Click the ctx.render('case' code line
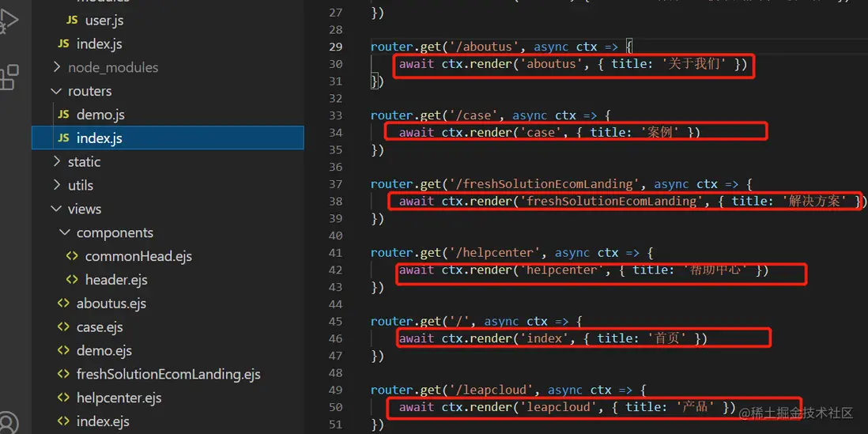Screen dimensions: 868x434 coord(549,132)
